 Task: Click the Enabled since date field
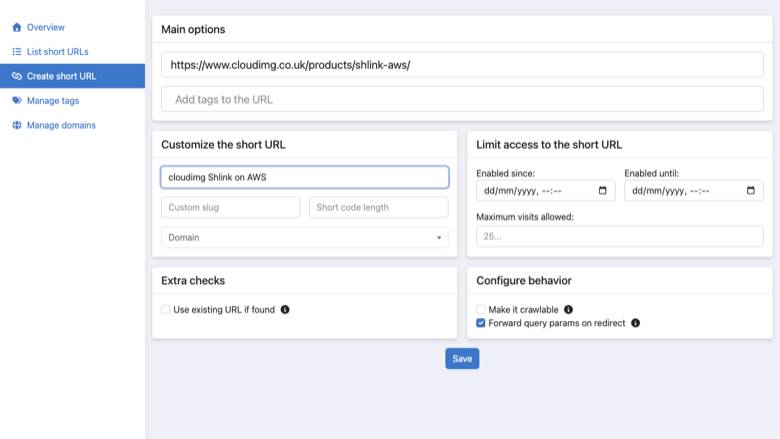pos(546,191)
